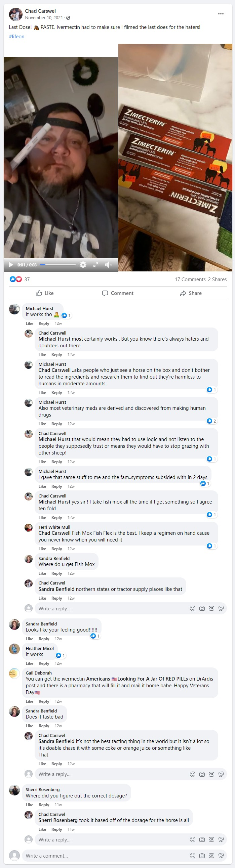Show who reacted with 37 reactions
The width and height of the screenshot is (235, 868).
[x=19, y=279]
